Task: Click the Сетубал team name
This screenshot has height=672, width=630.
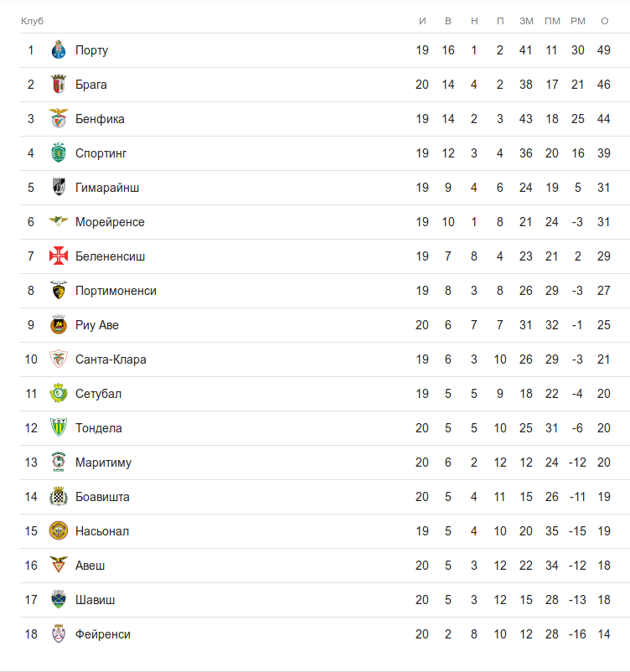Action: tap(98, 394)
